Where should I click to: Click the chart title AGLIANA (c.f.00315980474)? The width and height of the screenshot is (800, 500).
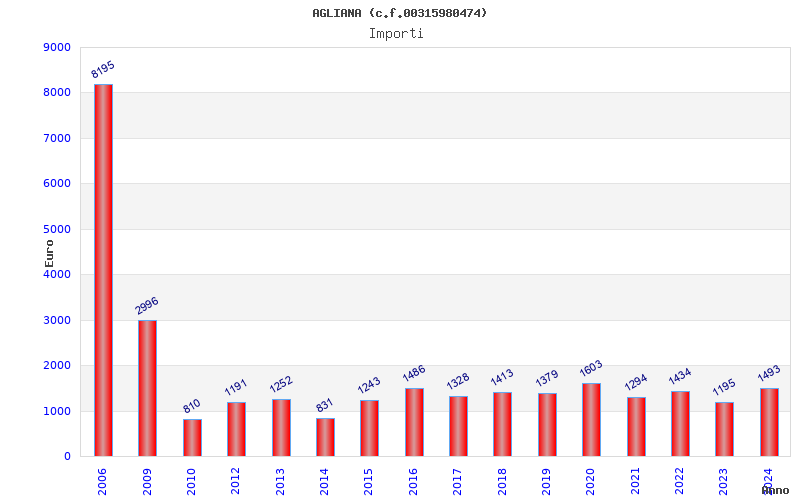(400, 13)
